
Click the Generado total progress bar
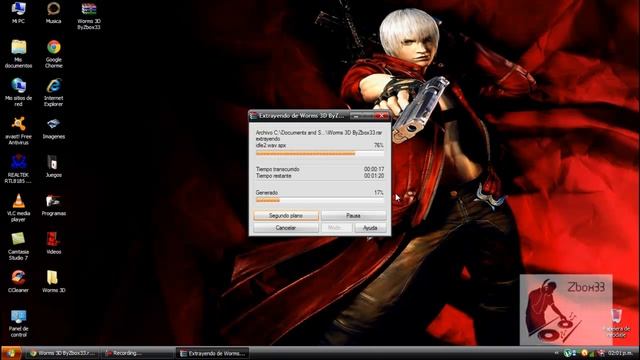tap(320, 200)
